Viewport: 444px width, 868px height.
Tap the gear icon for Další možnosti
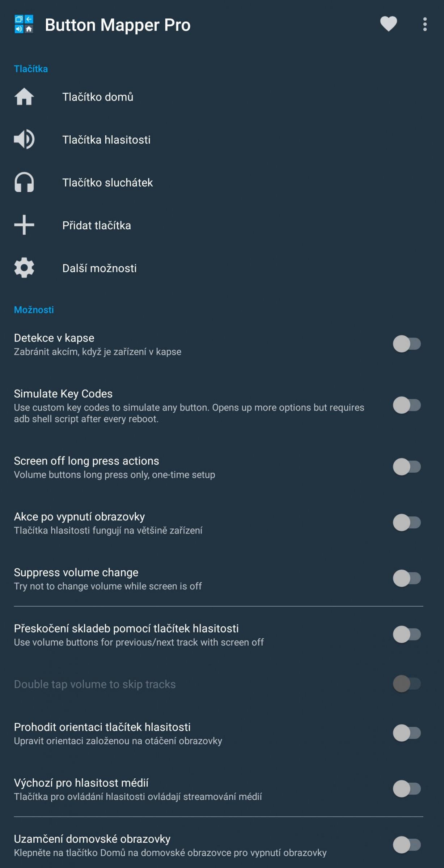(x=24, y=268)
